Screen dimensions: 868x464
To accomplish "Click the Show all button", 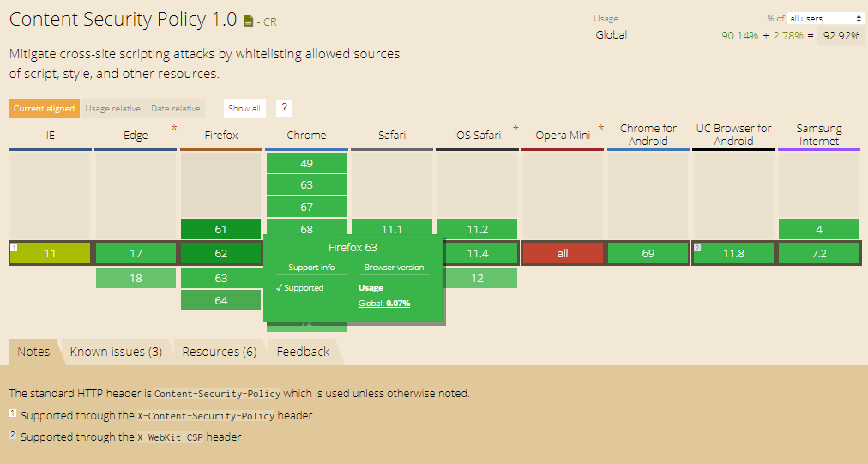I will tap(244, 109).
